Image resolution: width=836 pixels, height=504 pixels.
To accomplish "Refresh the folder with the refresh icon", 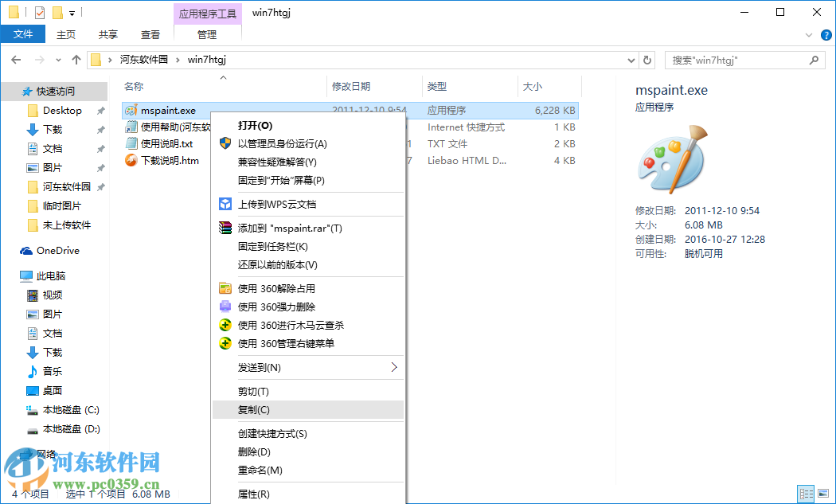I will 647,59.
